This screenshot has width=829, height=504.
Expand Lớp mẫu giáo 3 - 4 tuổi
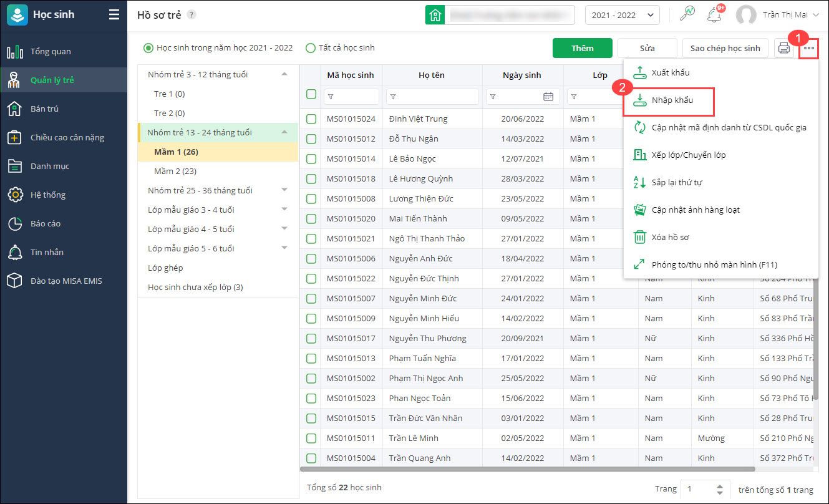pos(284,209)
